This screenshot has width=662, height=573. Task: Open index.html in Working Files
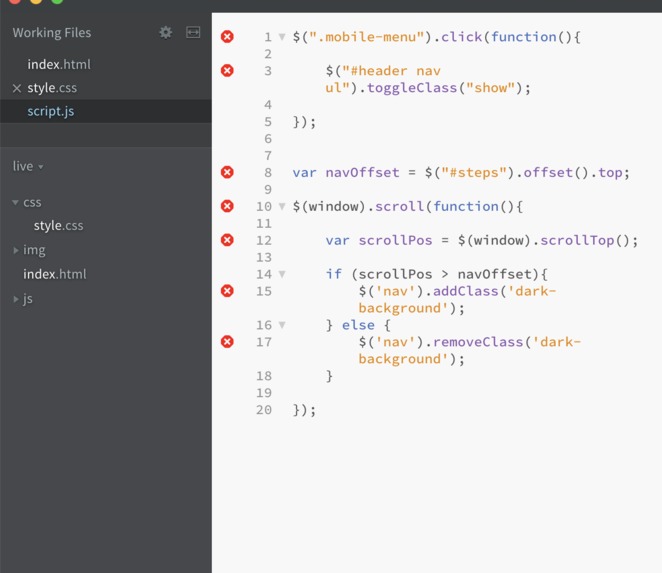tap(59, 65)
